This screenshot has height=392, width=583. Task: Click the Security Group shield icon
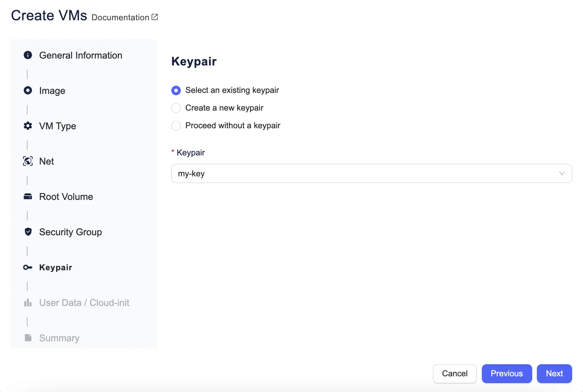(x=28, y=232)
